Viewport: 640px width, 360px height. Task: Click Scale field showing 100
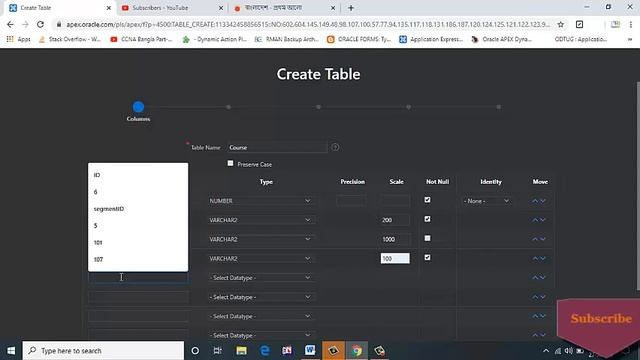pyautogui.click(x=395, y=258)
